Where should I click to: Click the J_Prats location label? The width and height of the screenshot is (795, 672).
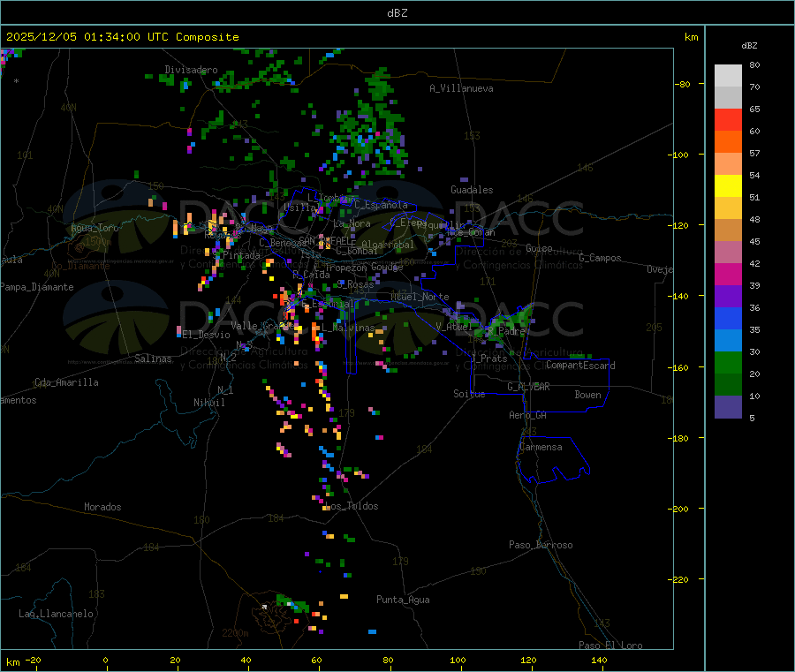click(x=488, y=358)
